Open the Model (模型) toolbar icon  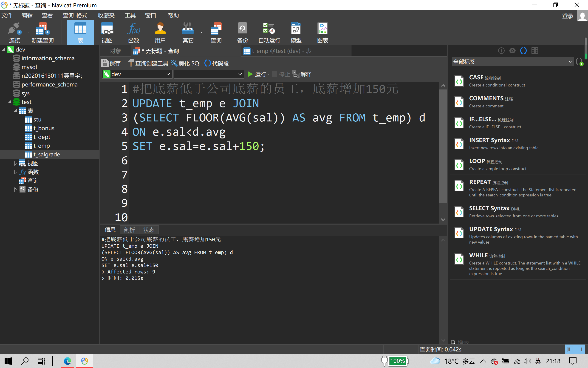click(x=296, y=33)
